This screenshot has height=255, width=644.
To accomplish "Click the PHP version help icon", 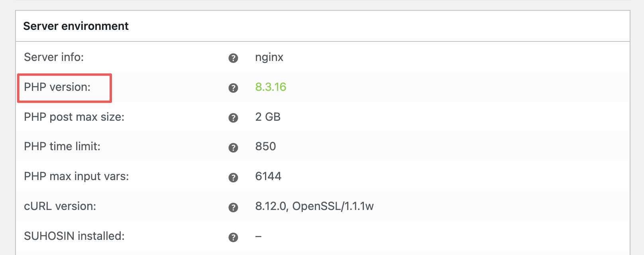I will coord(233,88).
